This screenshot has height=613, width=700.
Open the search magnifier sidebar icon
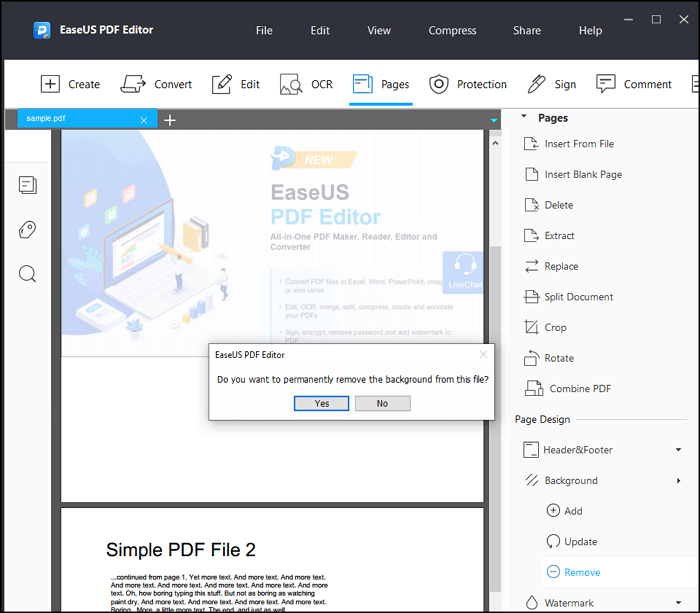point(27,274)
